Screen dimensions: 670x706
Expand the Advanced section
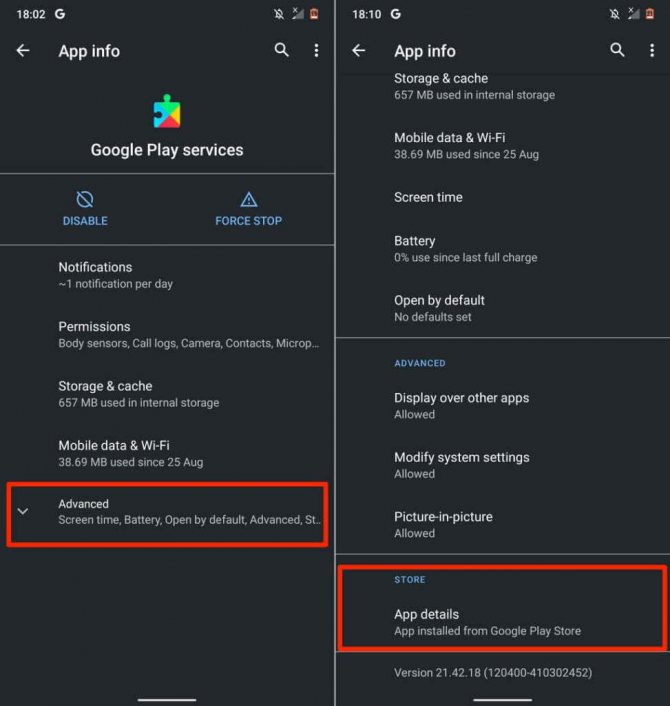167,512
